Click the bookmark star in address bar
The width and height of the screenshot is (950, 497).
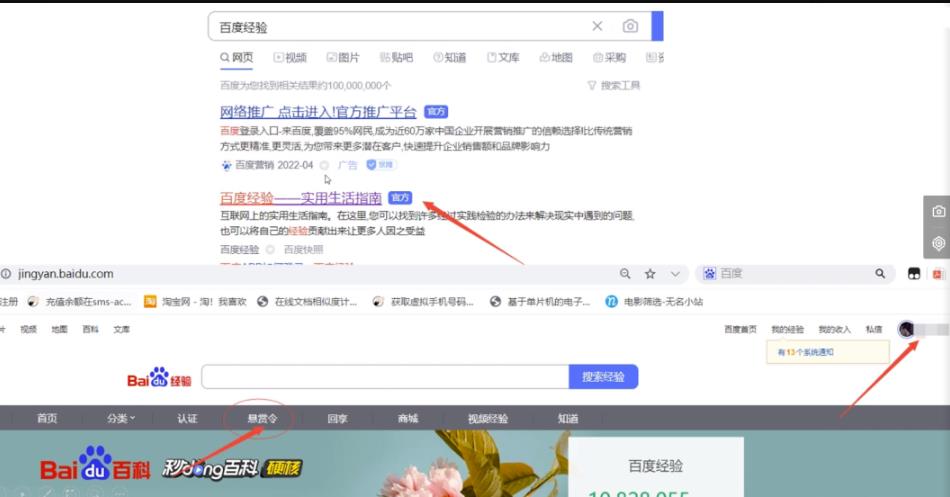[x=650, y=273]
